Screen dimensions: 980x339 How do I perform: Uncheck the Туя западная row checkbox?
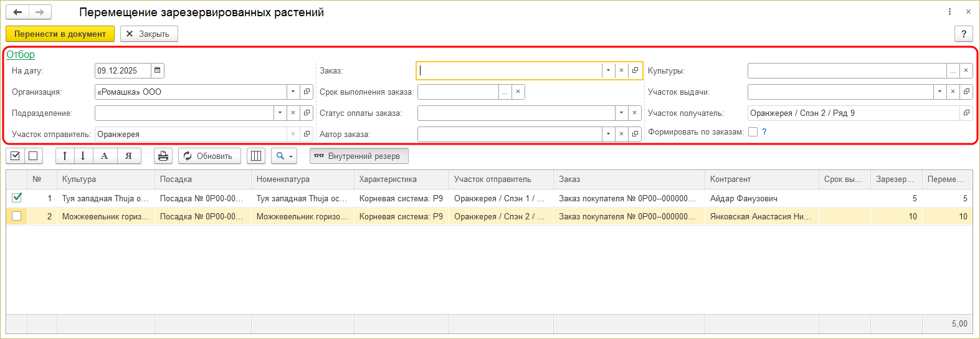[17, 198]
